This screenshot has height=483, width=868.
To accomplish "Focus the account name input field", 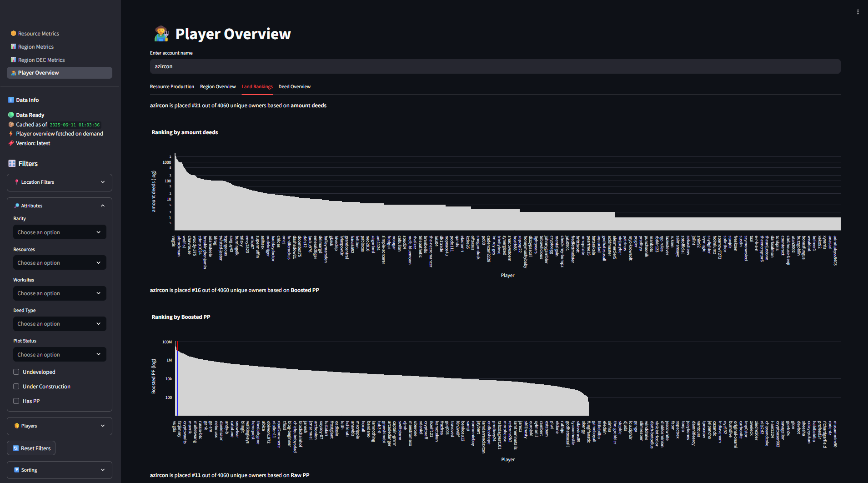I will pos(495,66).
